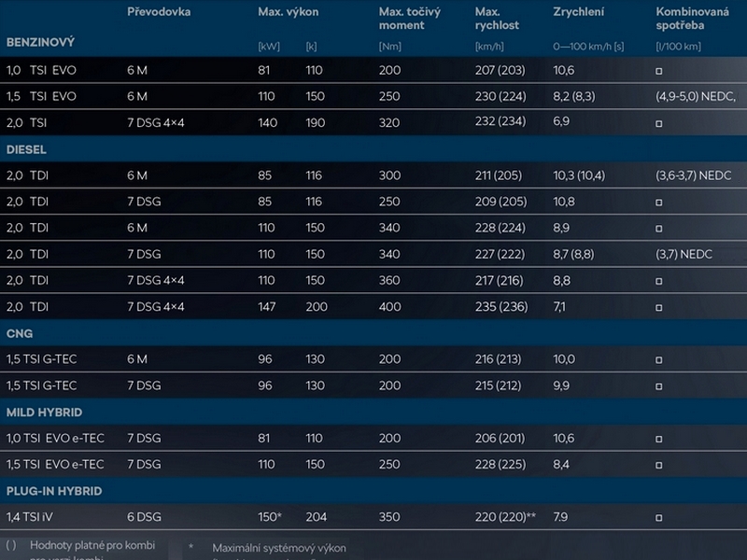Viewport: 747px width, 560px height.
Task: Click the torque value 320
Action: (x=389, y=123)
